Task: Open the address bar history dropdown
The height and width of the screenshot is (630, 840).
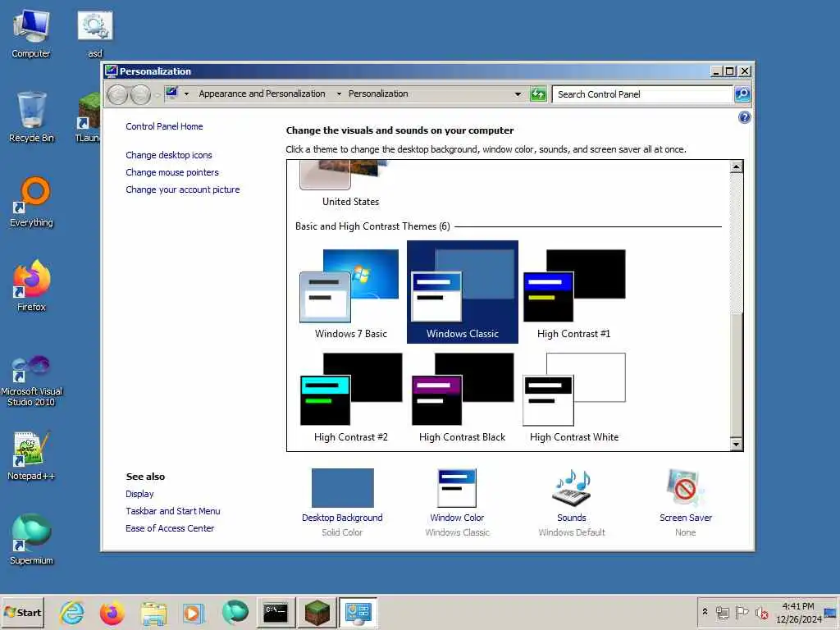Action: pos(518,94)
